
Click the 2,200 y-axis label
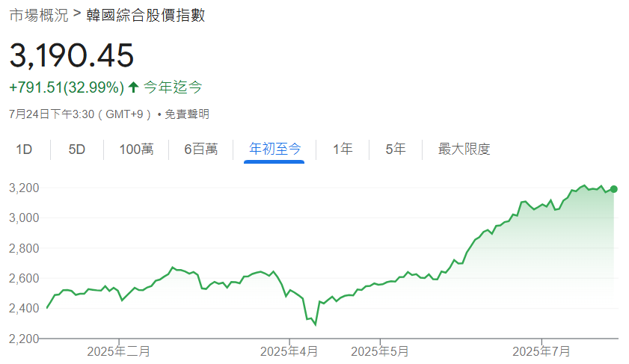point(24,339)
